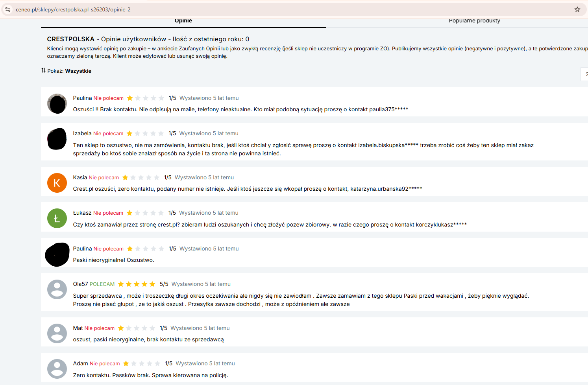
Task: Click the 1/5 score on Kasia's review
Action: click(x=168, y=178)
